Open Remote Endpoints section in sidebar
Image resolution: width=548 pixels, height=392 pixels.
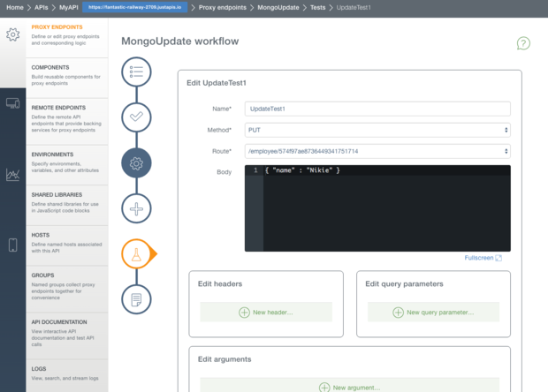pos(67,122)
